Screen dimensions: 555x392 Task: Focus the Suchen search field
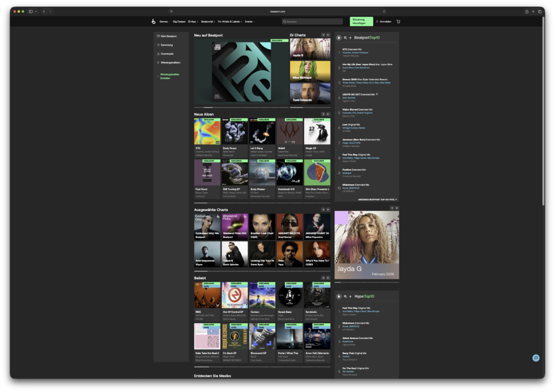312,22
